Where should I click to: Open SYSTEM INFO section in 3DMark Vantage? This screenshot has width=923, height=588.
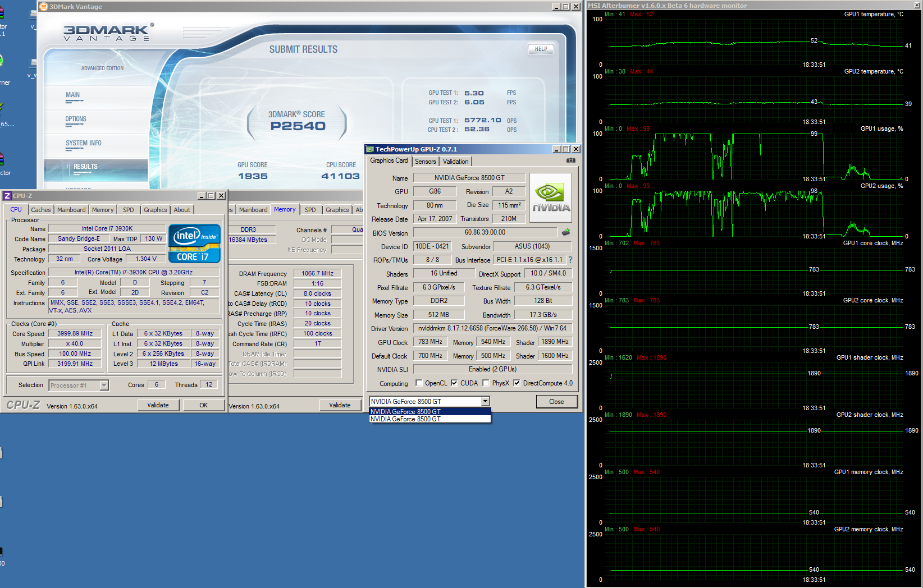(84, 144)
